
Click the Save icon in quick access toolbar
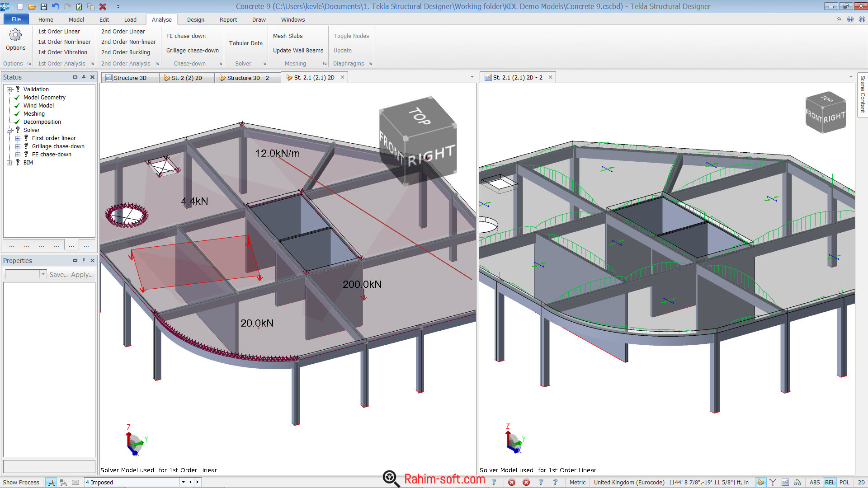(x=44, y=7)
